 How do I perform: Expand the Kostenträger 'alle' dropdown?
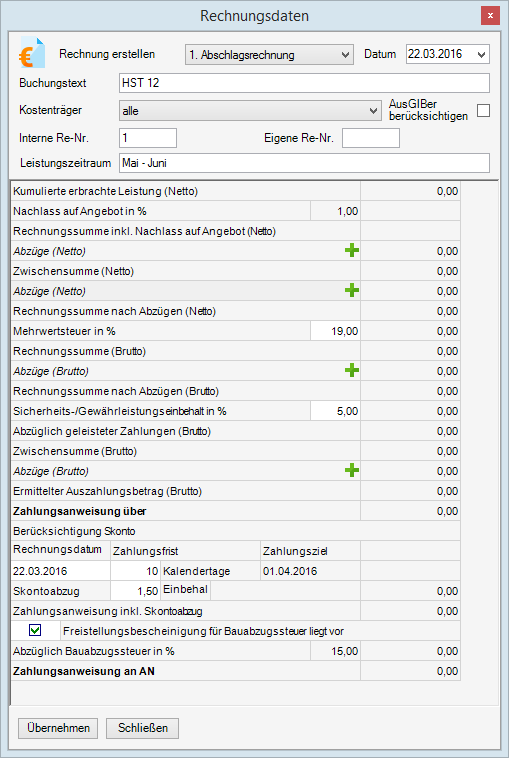[249, 111]
